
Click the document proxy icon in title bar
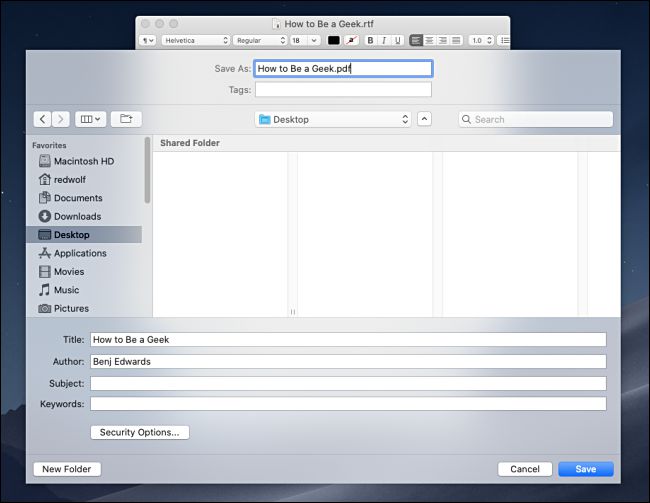click(276, 24)
